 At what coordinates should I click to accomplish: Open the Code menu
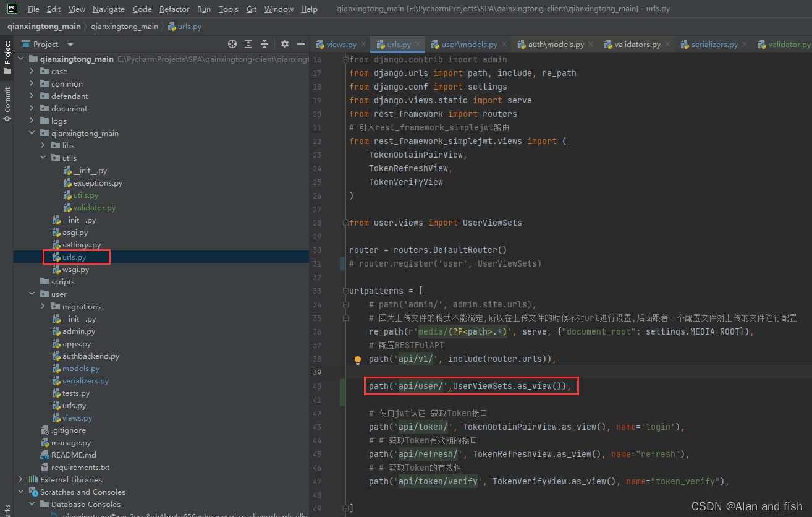(x=142, y=9)
